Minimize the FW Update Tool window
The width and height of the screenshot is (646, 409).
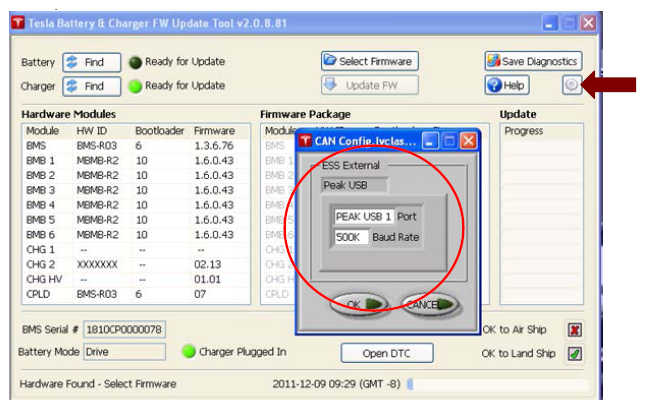point(550,23)
